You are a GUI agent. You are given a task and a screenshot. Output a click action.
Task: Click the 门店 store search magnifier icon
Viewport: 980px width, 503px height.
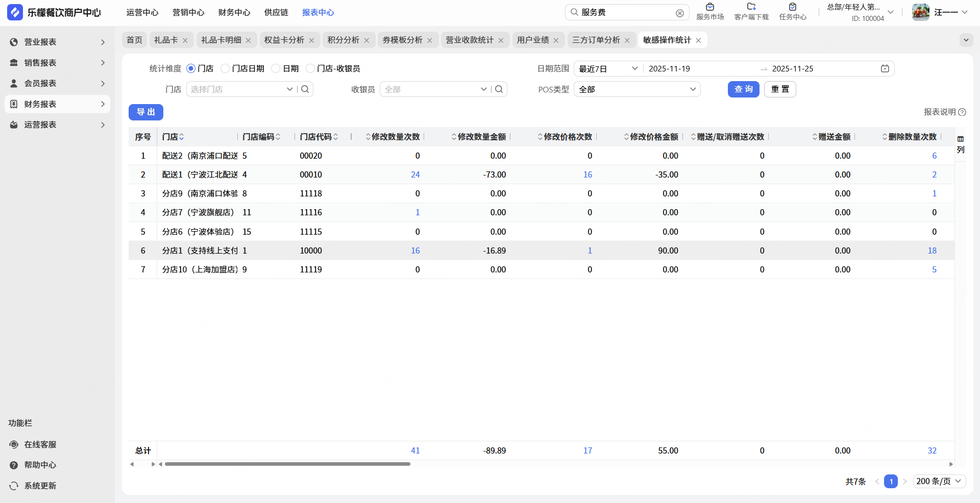[305, 89]
